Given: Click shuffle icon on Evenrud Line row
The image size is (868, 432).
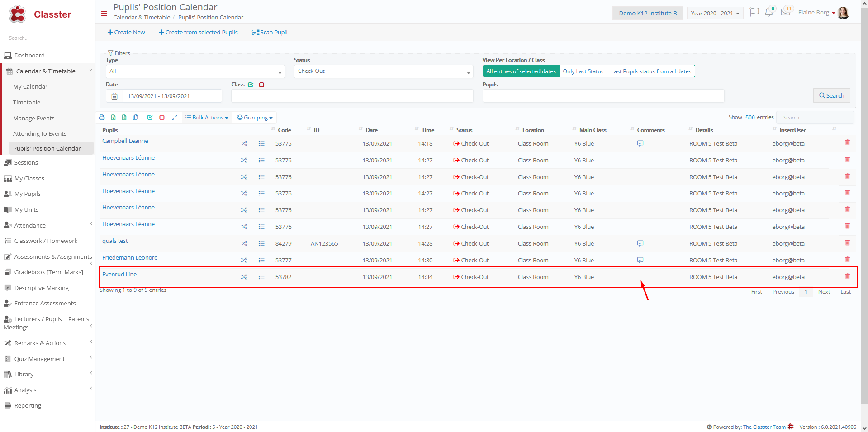Looking at the screenshot, I should pos(244,277).
